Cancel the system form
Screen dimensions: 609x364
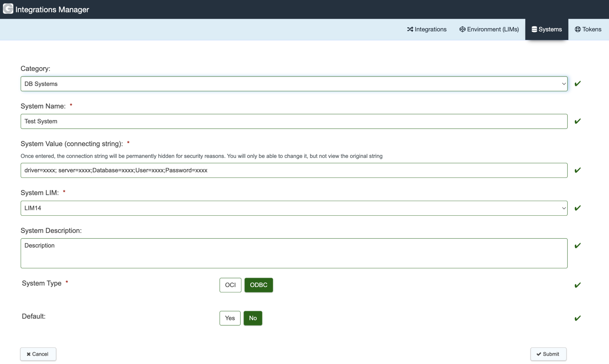click(38, 354)
